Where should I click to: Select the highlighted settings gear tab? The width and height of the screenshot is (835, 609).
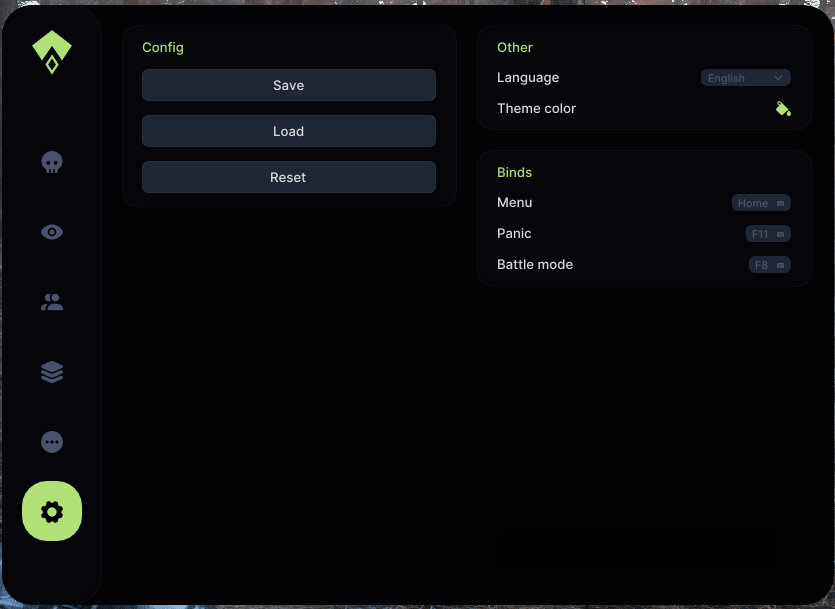click(x=52, y=512)
